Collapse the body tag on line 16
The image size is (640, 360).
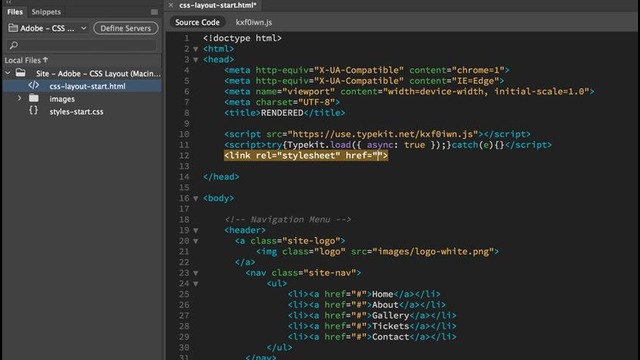click(196, 198)
